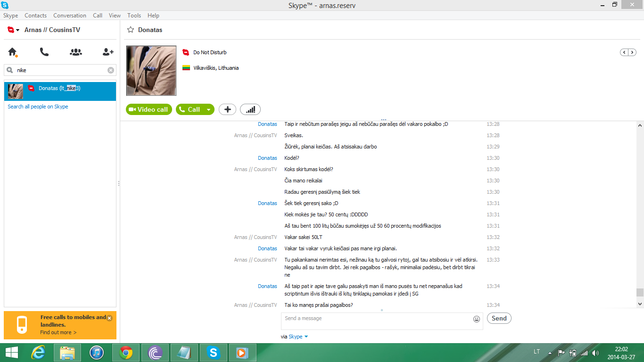Open the Call button dropdown arrow
644x362 pixels.
tap(209, 109)
